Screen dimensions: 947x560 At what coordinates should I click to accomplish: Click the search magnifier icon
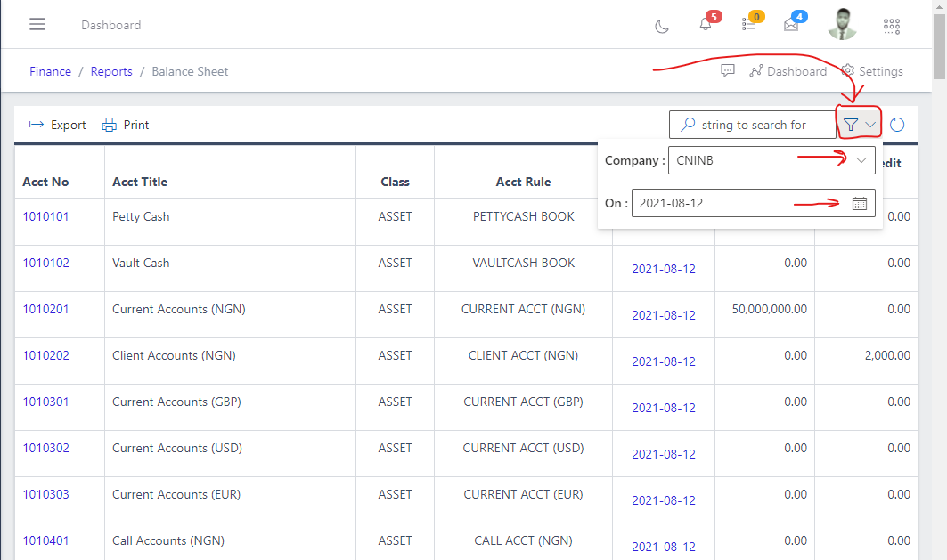tap(687, 125)
